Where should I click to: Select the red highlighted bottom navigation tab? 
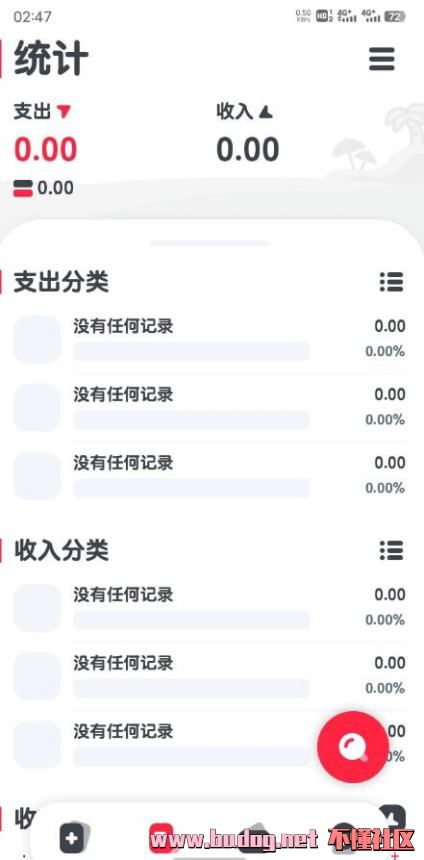coord(161,838)
